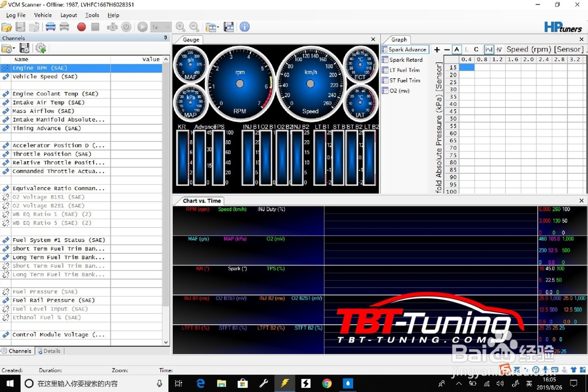Viewport: 588px width, 392px height.
Task: Switch to the Gauge tab
Action: click(191, 39)
